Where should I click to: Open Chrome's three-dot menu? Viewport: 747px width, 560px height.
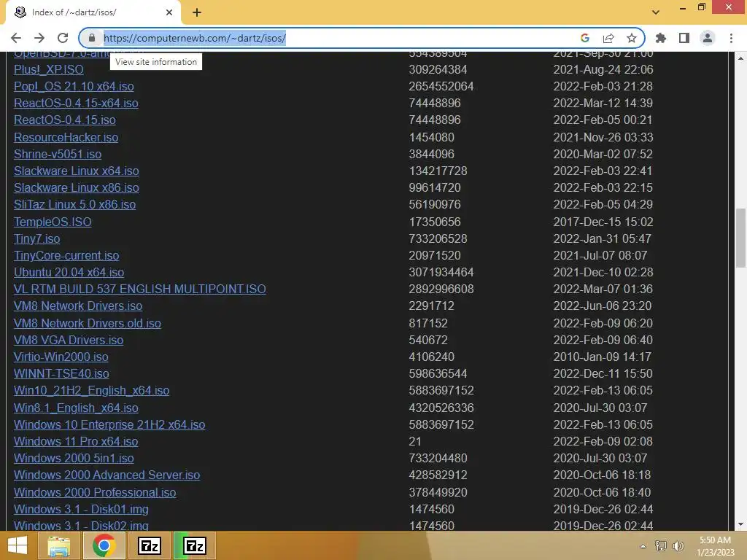(731, 38)
